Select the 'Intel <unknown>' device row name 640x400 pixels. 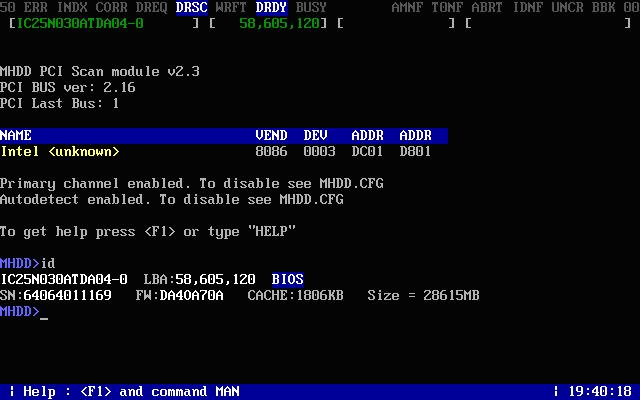[x=60, y=151]
